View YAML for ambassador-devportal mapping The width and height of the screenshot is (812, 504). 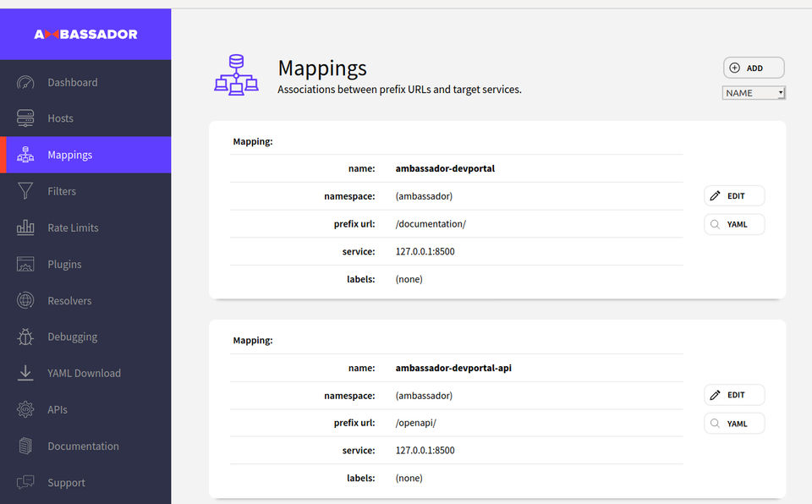(x=734, y=224)
